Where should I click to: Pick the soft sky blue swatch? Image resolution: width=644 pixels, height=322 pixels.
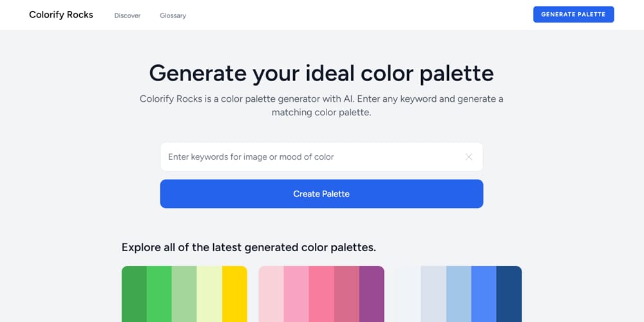point(459,294)
